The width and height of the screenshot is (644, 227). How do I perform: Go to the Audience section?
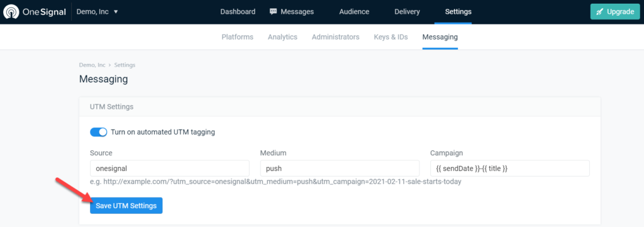[354, 12]
